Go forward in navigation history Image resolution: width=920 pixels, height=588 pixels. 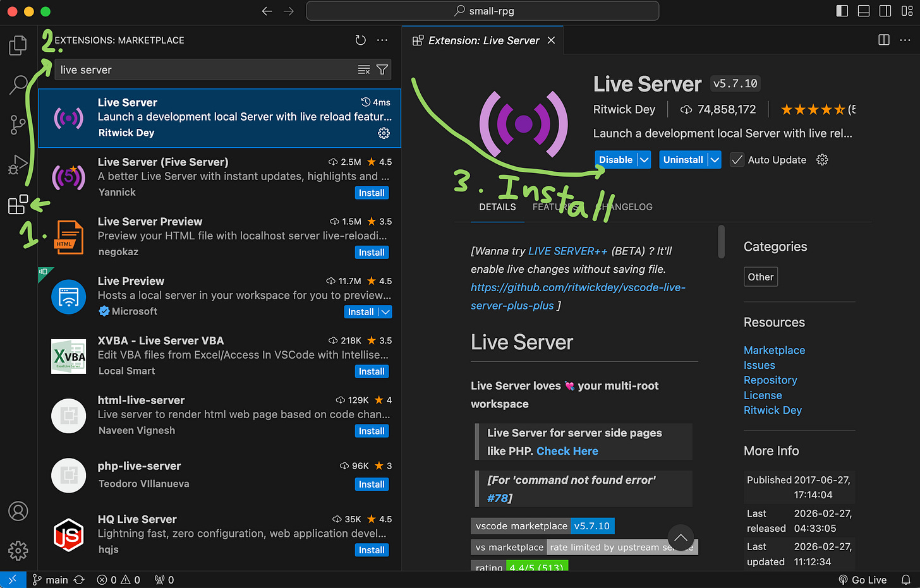coord(289,11)
